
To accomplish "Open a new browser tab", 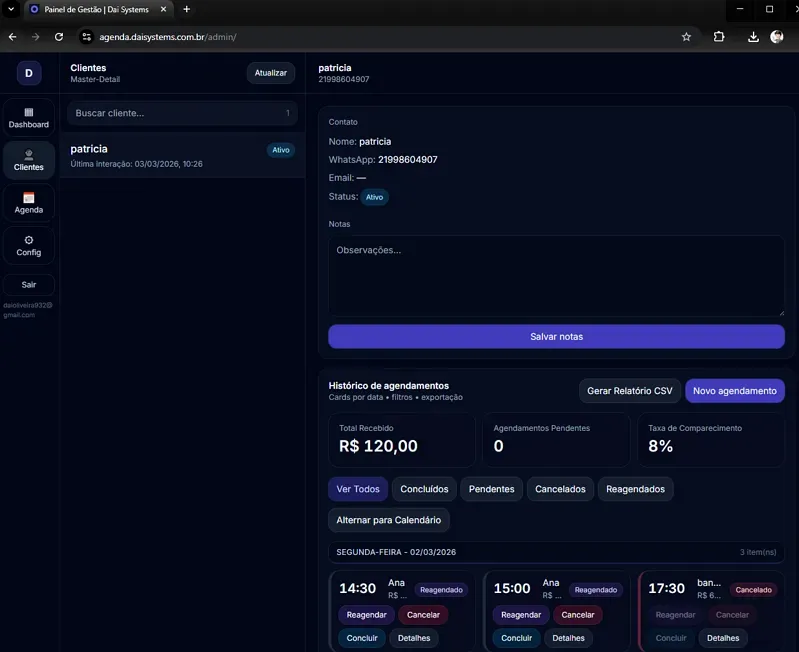I will click(x=187, y=9).
